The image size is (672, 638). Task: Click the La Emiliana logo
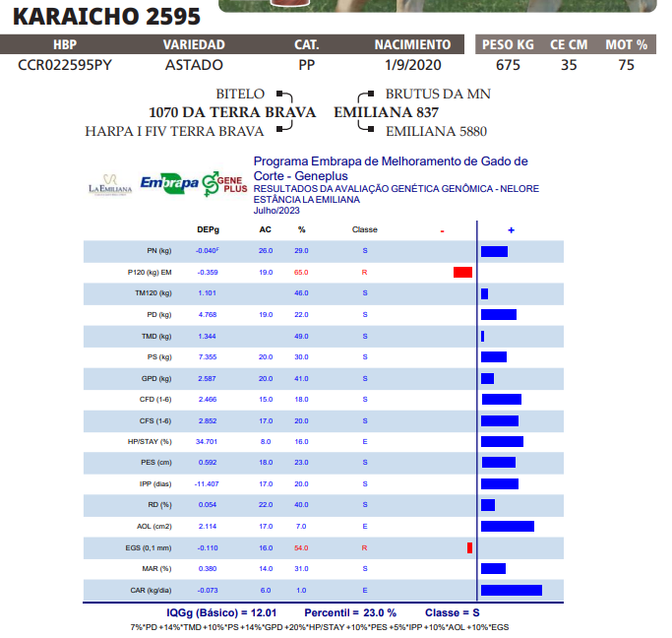point(109,183)
